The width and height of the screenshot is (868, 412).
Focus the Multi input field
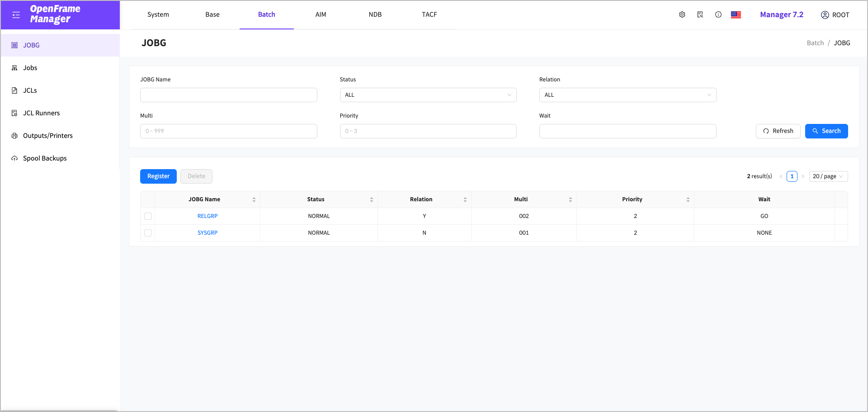point(229,131)
